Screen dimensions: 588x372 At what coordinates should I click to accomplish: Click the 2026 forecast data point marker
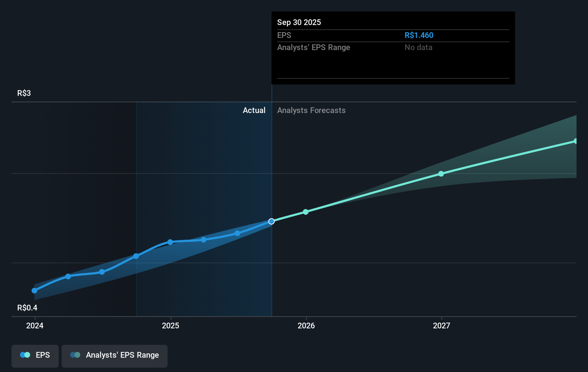(305, 212)
